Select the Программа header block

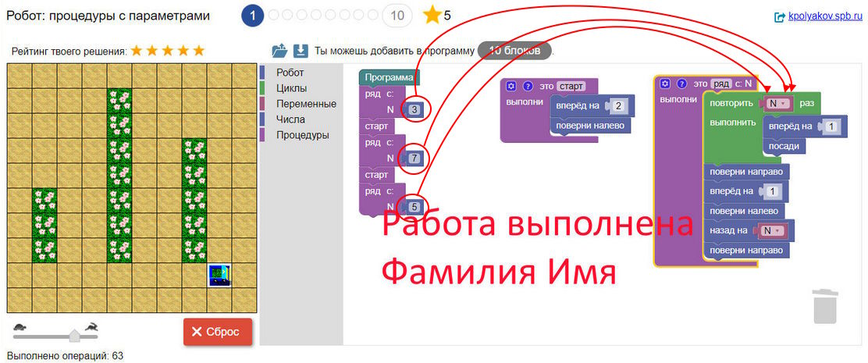point(390,77)
